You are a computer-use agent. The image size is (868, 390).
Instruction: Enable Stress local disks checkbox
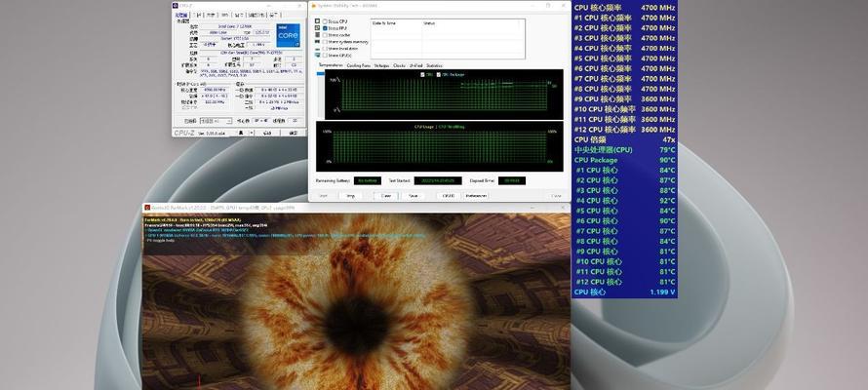click(x=325, y=49)
